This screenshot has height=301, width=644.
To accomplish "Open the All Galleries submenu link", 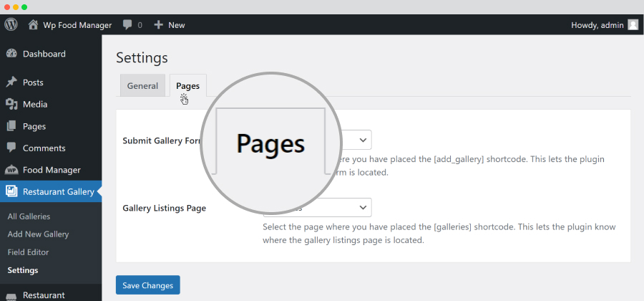I will [29, 216].
